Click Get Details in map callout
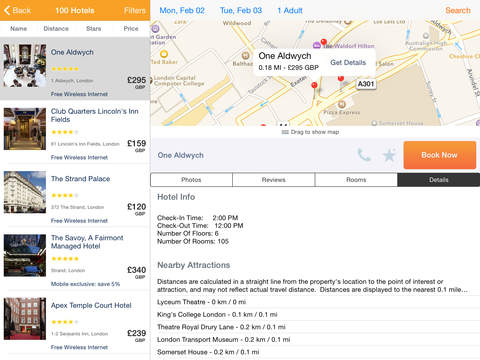Image resolution: width=480 pixels, height=360 pixels. click(348, 62)
